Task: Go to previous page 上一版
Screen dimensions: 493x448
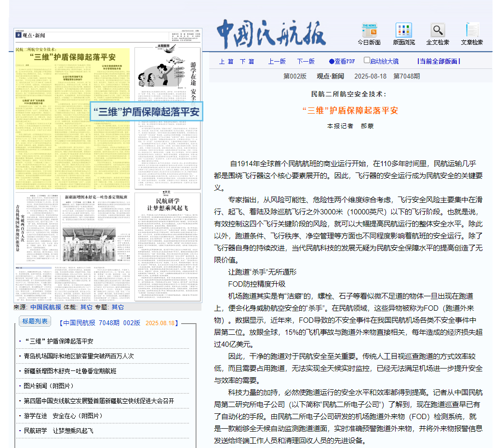Action: tap(277, 61)
